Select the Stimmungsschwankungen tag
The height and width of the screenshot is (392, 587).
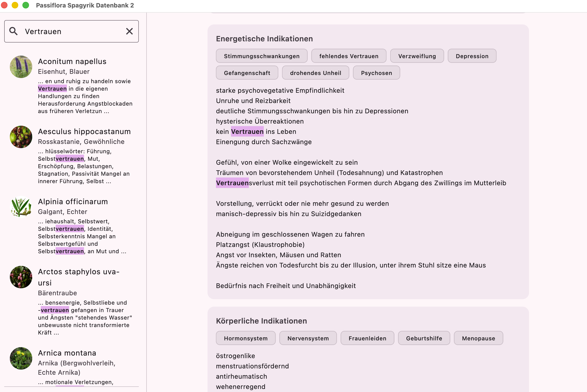(x=261, y=56)
